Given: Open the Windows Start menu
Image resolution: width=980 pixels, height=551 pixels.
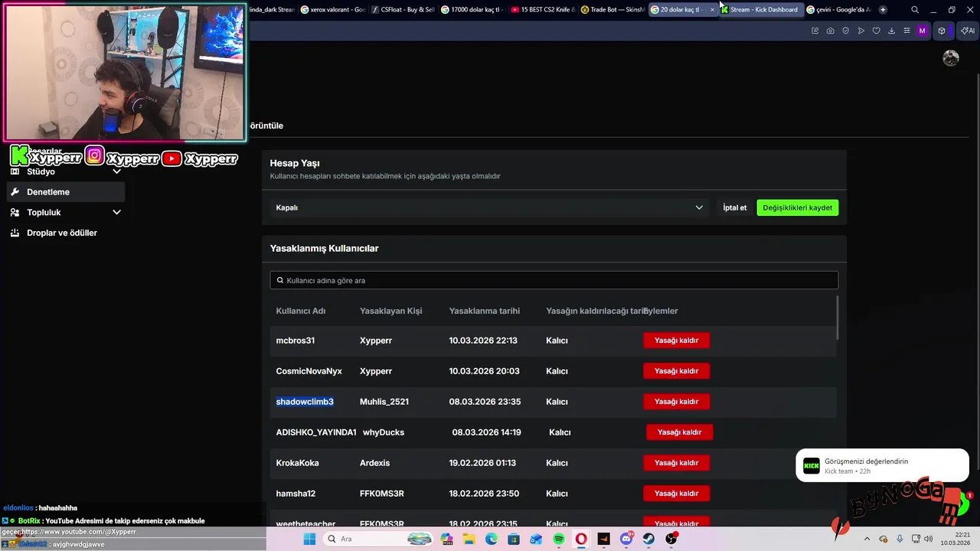Looking at the screenshot, I should click(x=309, y=539).
